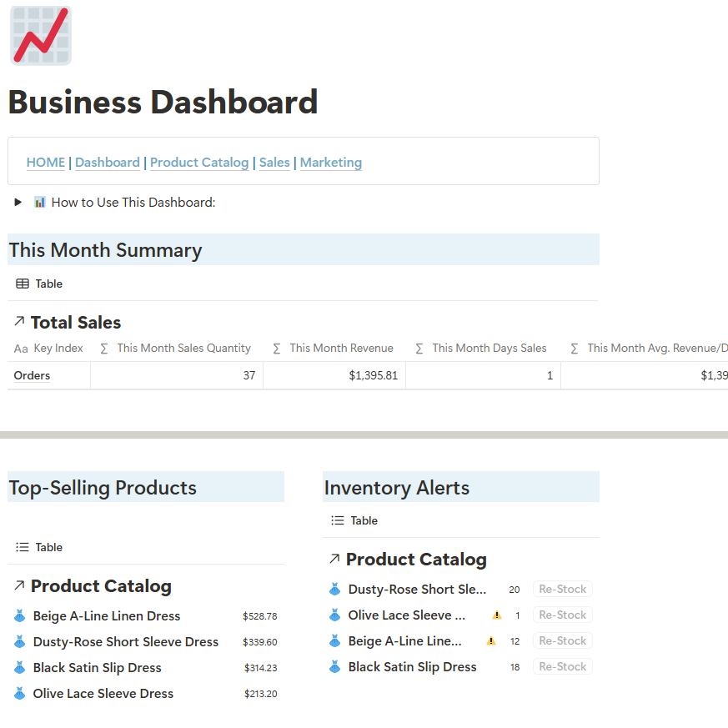
Task: Navigate to the Marketing link
Action: [x=330, y=163]
